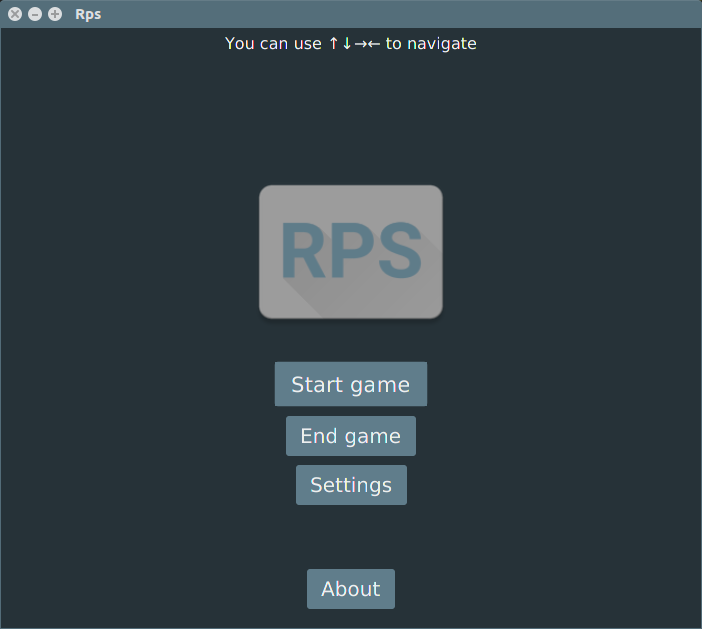Viewport: 702px width, 629px height.
Task: Click the left arrow symbol in the hint
Action: coord(373,44)
